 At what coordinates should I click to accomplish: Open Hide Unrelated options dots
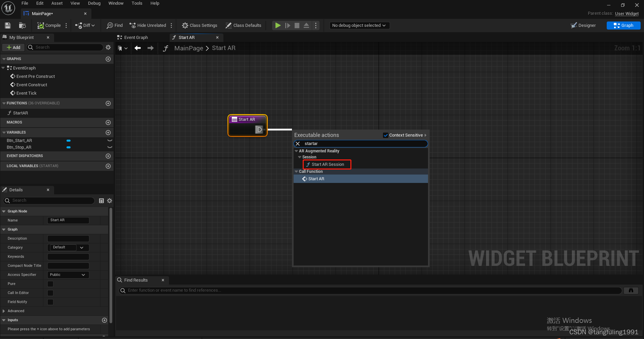click(x=171, y=26)
